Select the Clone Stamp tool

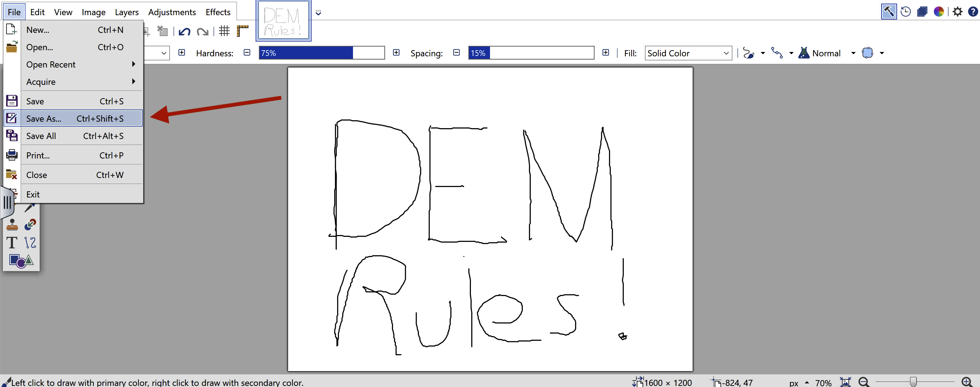[12, 225]
